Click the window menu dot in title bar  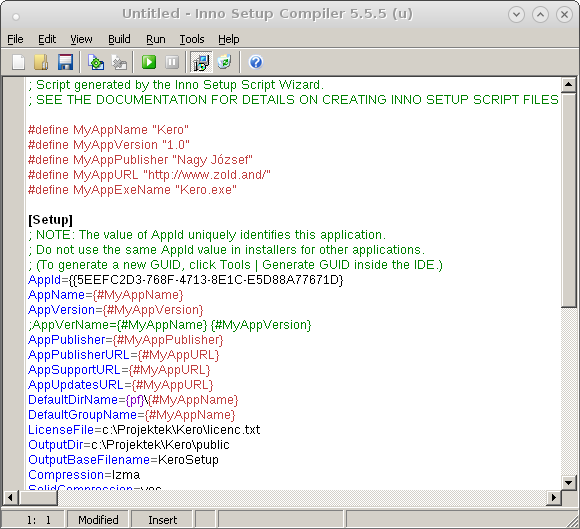(x=16, y=16)
